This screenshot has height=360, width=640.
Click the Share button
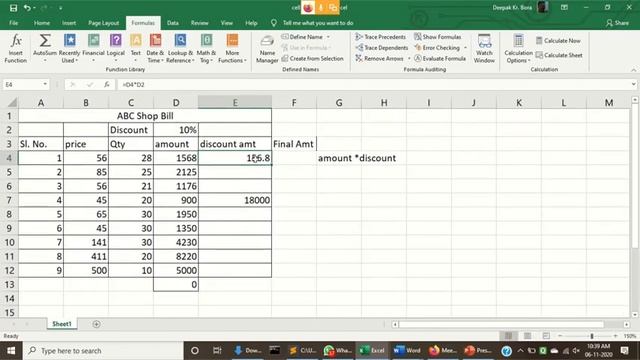tap(617, 23)
